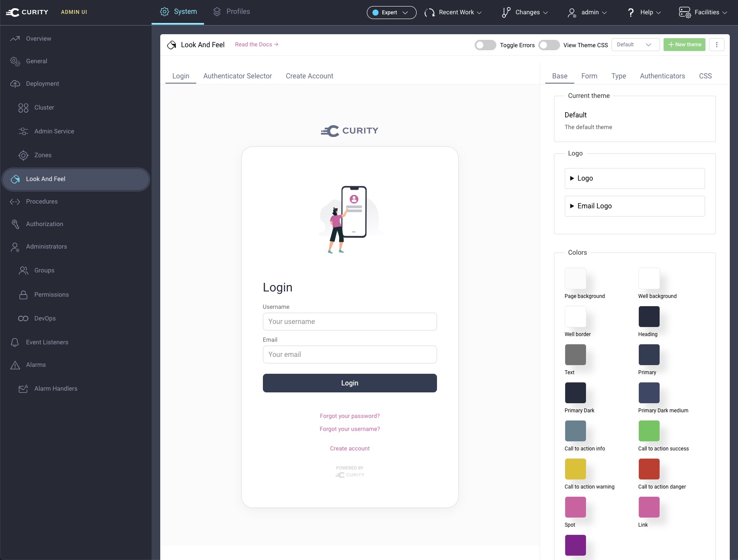Screen dimensions: 738x560
Task: Switch admin mode using Expert selector
Action: [x=391, y=12]
